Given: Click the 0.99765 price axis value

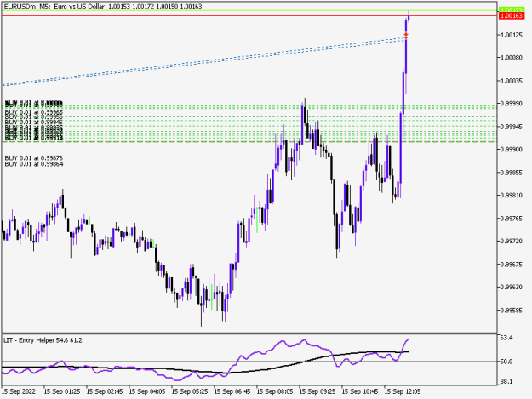Looking at the screenshot, I should click(512, 219).
